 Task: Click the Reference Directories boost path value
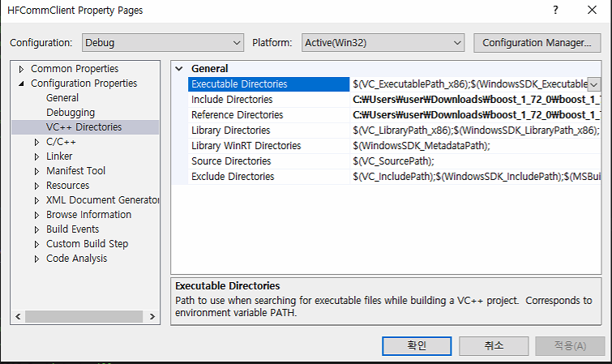[475, 115]
